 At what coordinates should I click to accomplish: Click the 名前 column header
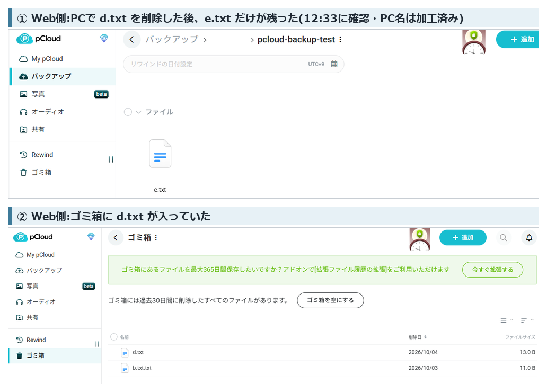[125, 337]
